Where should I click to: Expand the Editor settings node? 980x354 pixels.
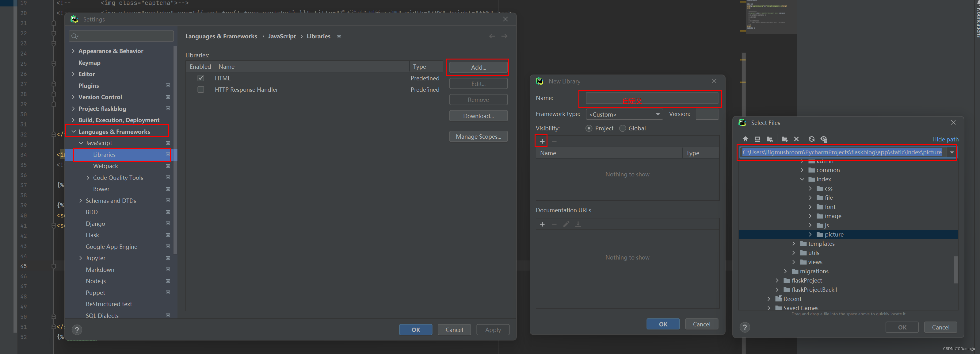tap(74, 74)
